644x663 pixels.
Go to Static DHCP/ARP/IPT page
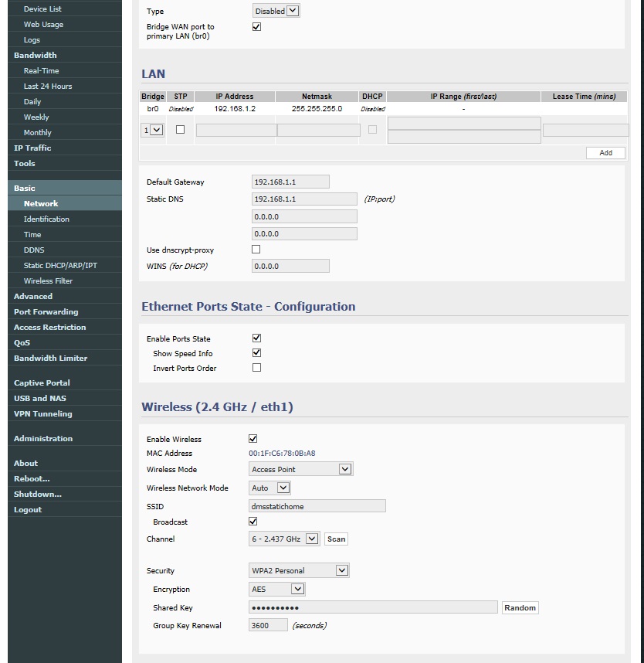coord(60,266)
